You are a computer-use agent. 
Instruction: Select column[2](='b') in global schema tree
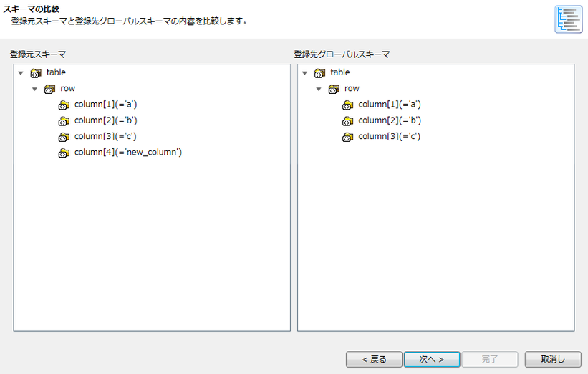[389, 120]
